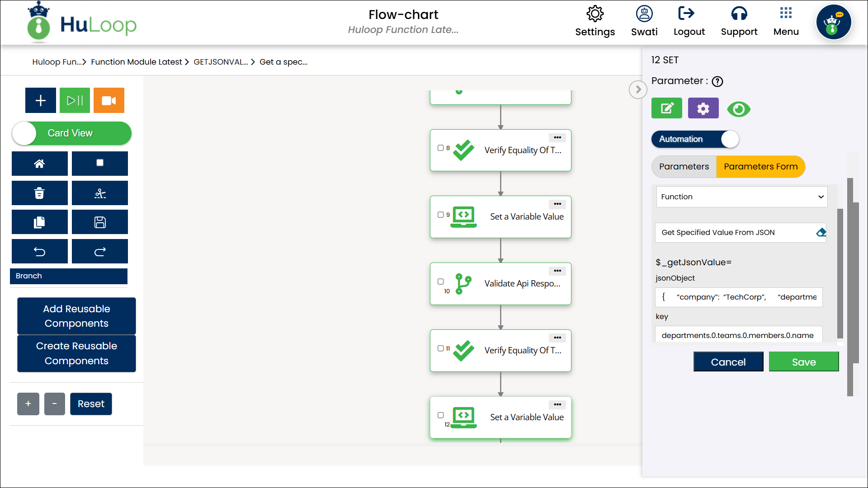Image resolution: width=868 pixels, height=488 pixels.
Task: Collapse the right panel with arrow
Action: click(637, 89)
